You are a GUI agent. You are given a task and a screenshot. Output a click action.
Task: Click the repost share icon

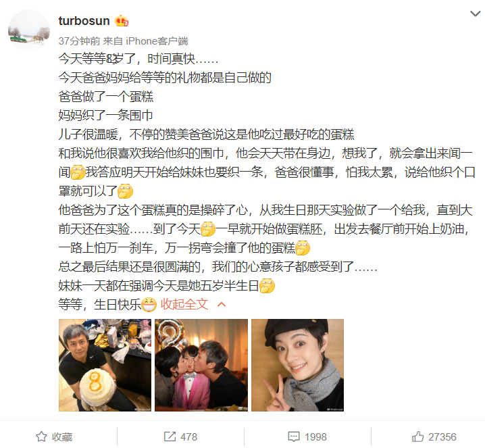point(170,437)
